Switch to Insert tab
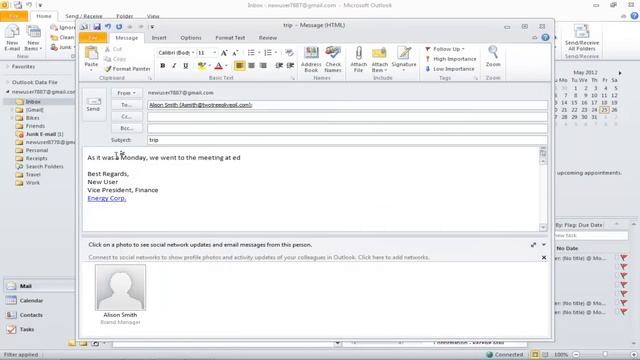Screen dimensions: 640x360 (x=159, y=38)
